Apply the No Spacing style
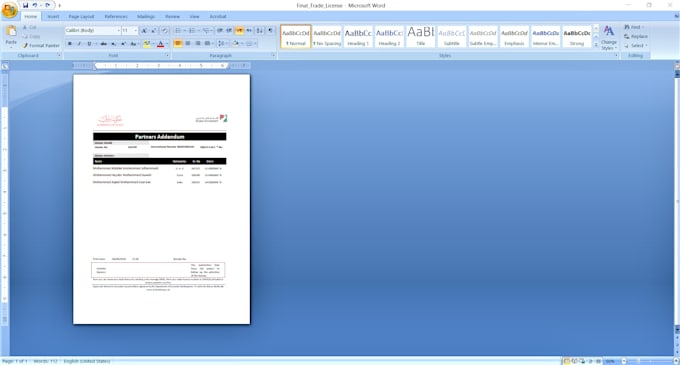 pyautogui.click(x=327, y=36)
